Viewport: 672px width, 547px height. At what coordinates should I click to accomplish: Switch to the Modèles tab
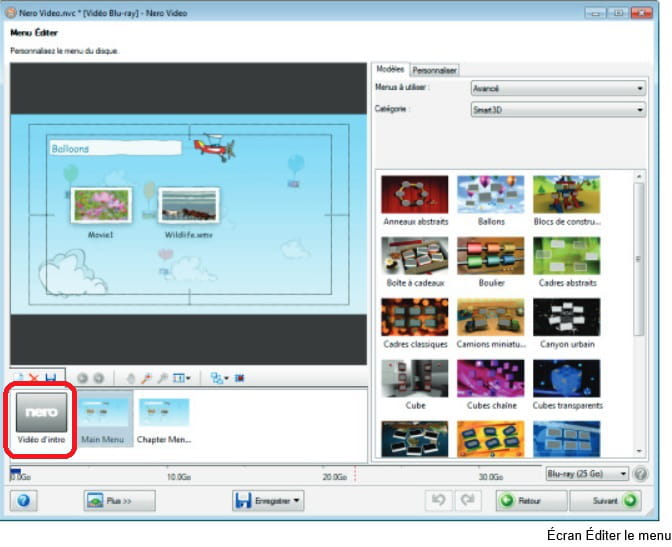coord(390,69)
